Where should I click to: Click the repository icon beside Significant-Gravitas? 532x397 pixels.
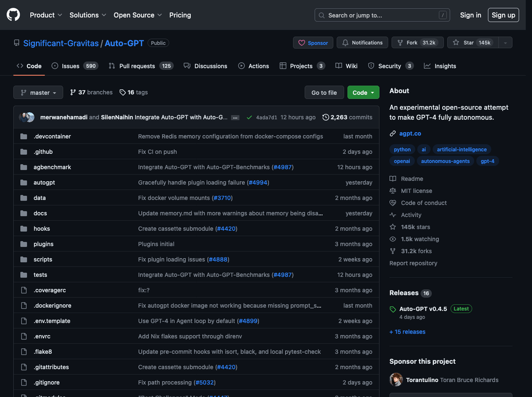coord(17,43)
